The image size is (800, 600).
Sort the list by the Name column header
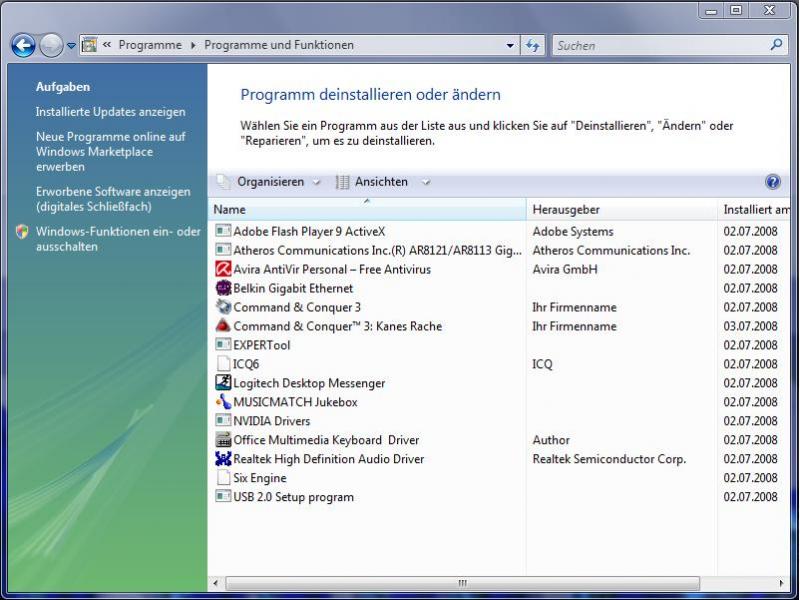pyautogui.click(x=366, y=209)
